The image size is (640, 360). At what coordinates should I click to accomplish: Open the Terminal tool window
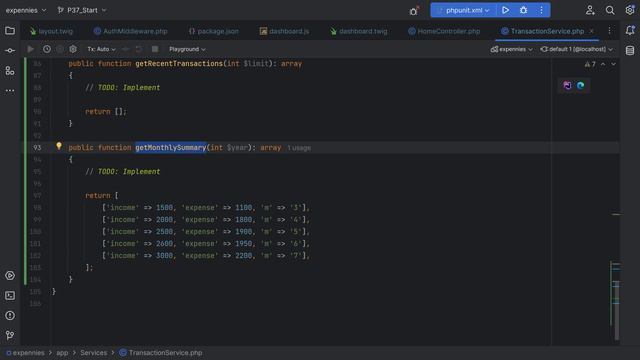(x=10, y=296)
